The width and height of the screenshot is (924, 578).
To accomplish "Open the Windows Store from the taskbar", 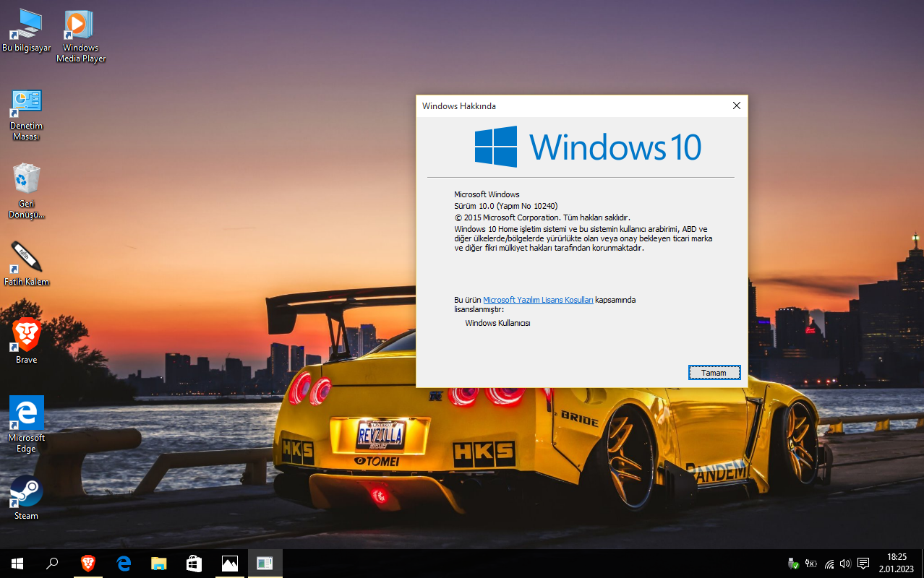I will (193, 563).
